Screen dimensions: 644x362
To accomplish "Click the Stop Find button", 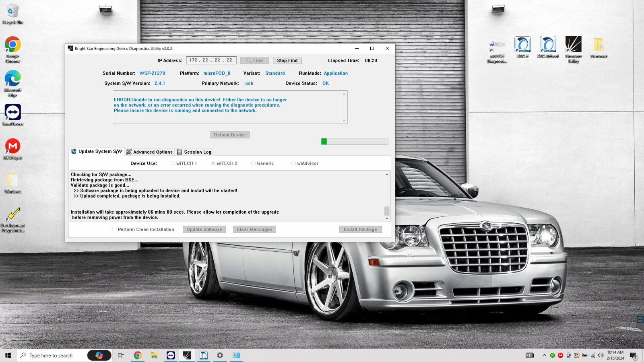I will point(287,60).
